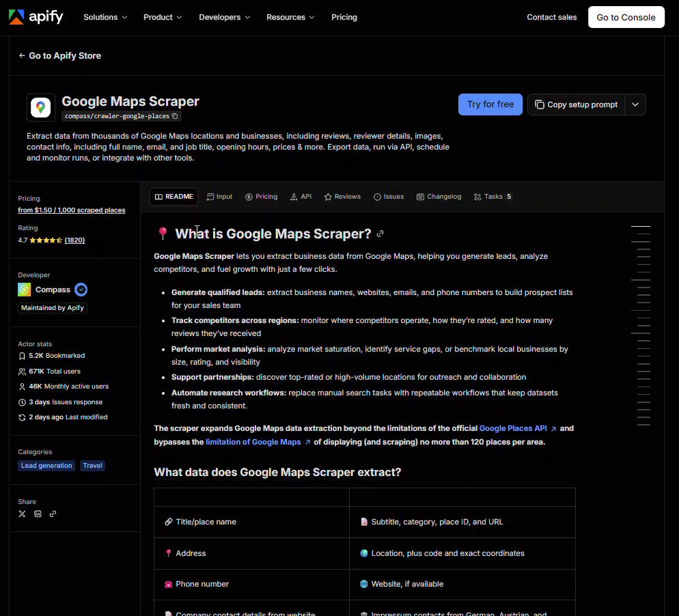Share on LinkedIn
This screenshot has height=616, width=679.
(x=38, y=514)
